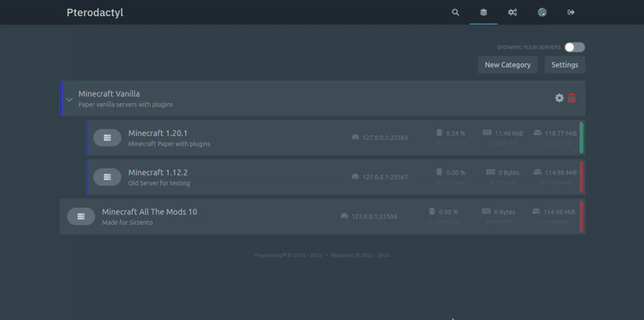644x320 pixels.
Task: Click the All The Mods 10 server icon
Action: pos(81,216)
